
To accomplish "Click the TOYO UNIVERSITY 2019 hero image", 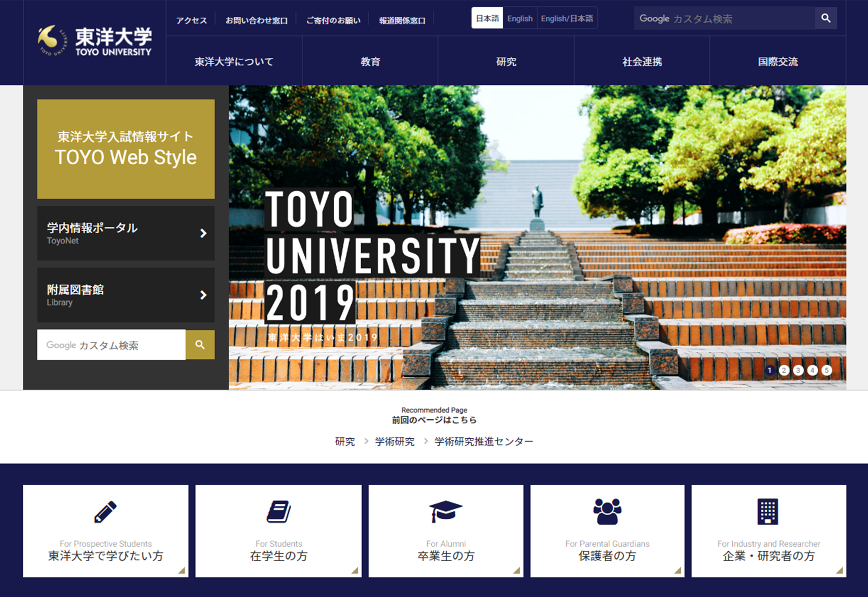I will click(537, 237).
